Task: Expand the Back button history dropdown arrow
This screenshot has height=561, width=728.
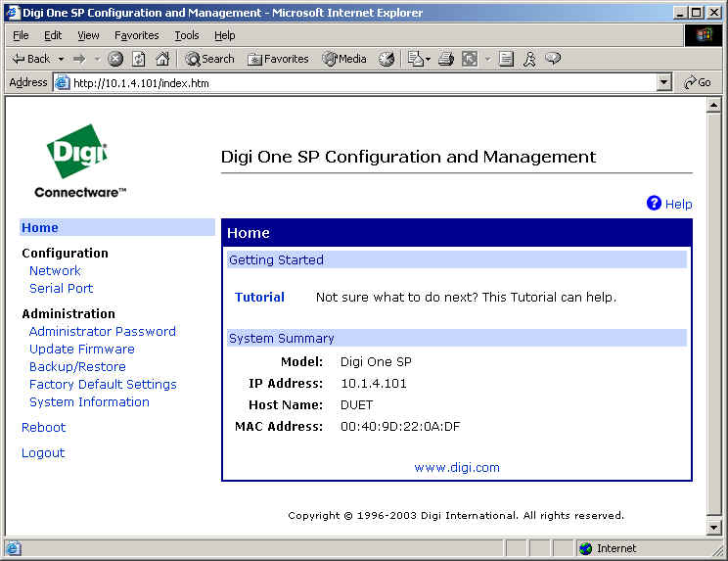Action: (61, 59)
